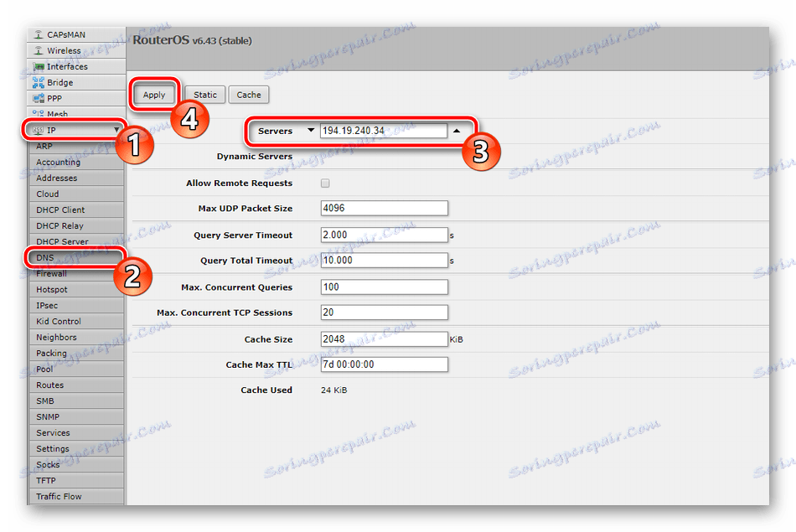The image size is (796, 532).
Task: Apply the DNS settings
Action: point(154,95)
